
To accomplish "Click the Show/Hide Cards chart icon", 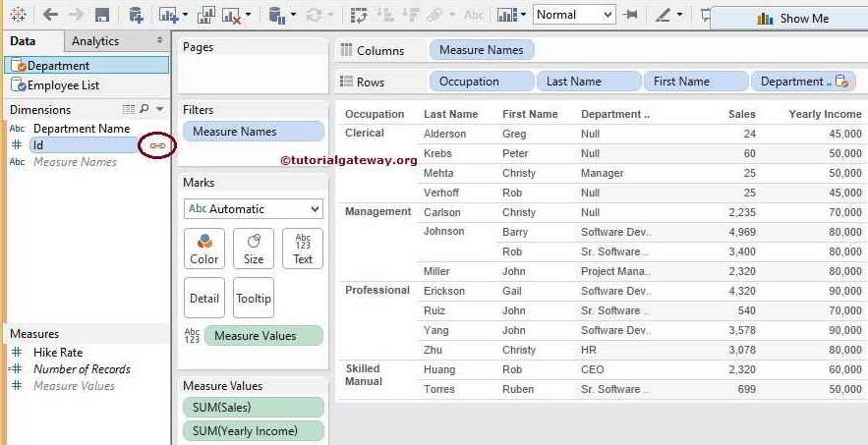I will click(x=506, y=15).
